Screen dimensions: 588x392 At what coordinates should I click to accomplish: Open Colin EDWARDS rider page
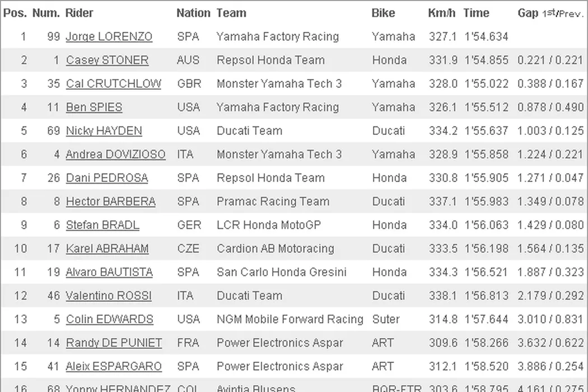tap(109, 319)
